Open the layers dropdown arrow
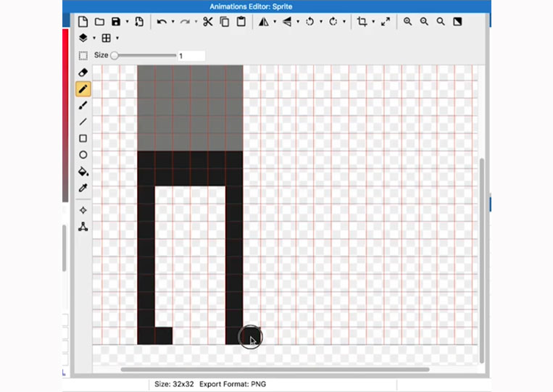The width and height of the screenshot is (553, 392). pyautogui.click(x=94, y=38)
